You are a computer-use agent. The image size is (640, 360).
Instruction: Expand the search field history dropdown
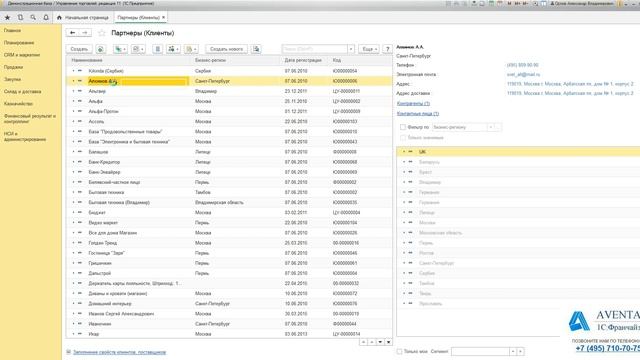[x=351, y=49]
